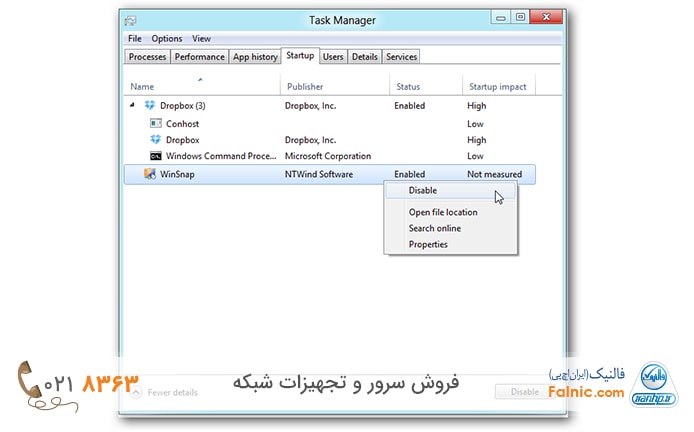This screenshot has width=694, height=432.
Task: Open the File menu
Action: 134,39
